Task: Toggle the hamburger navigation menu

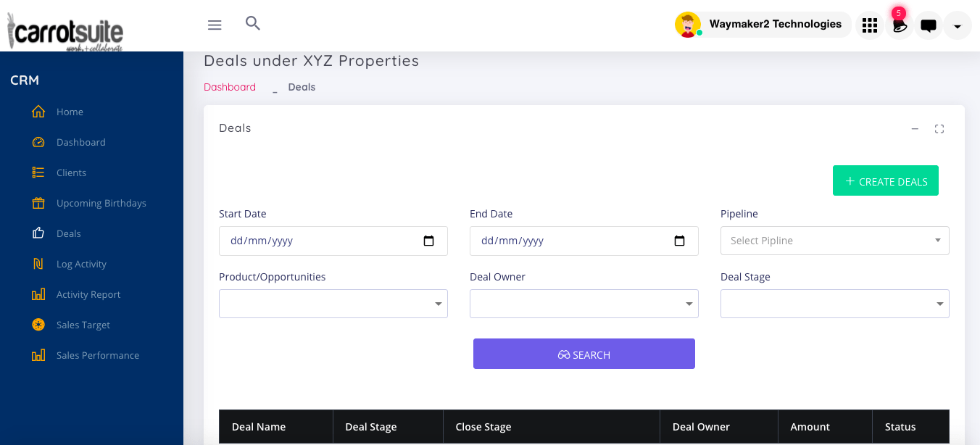Action: pyautogui.click(x=215, y=24)
